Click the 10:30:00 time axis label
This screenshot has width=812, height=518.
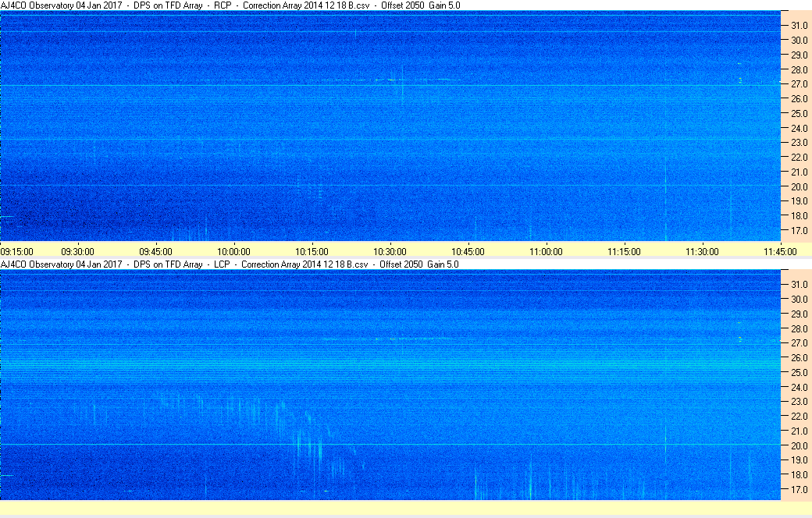pyautogui.click(x=390, y=252)
